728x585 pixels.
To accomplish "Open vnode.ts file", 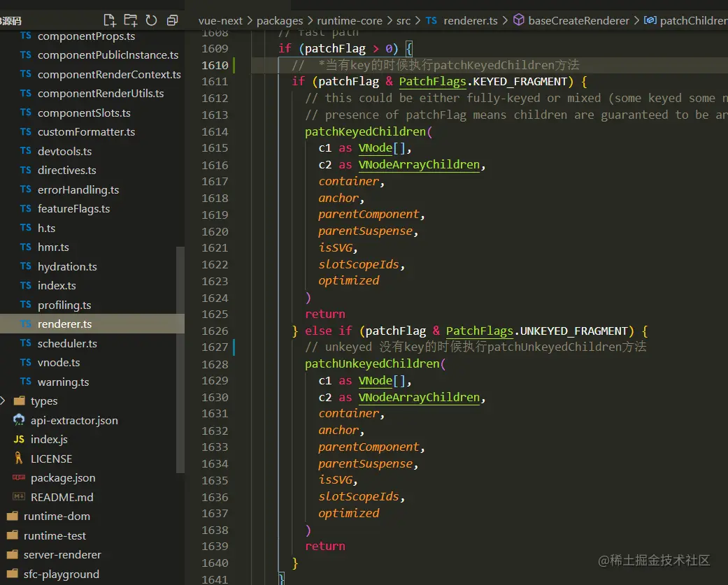I will (x=59, y=362).
